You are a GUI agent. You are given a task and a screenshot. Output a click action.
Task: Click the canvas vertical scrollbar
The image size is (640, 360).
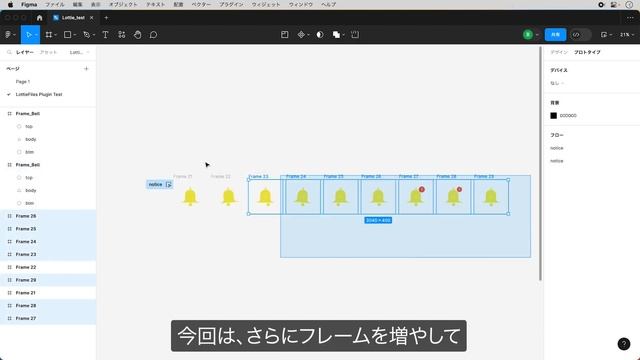point(540,164)
